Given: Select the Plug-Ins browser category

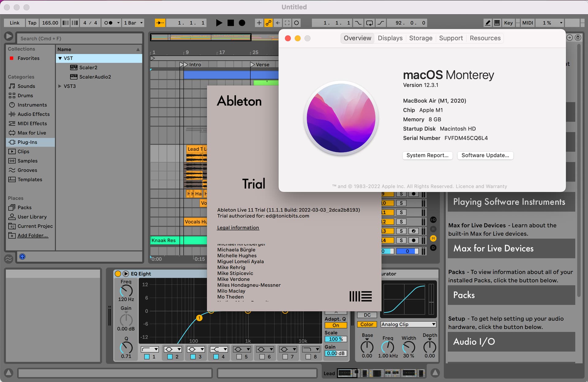Looking at the screenshot, I should point(30,142).
